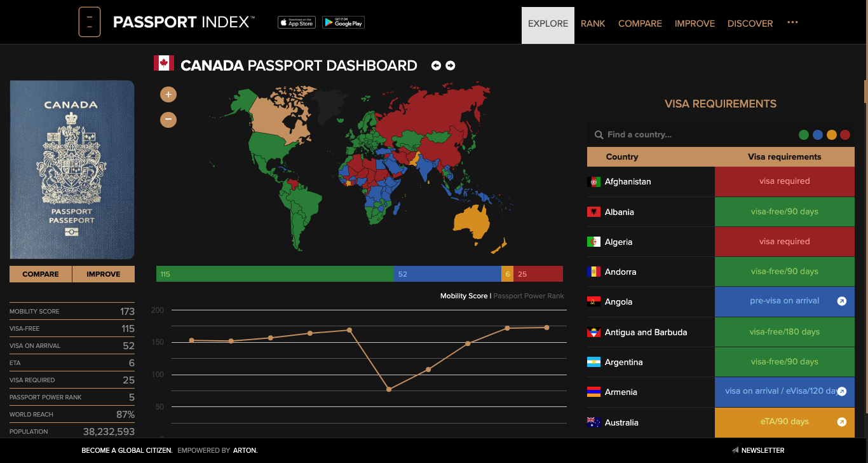Click the COMPARE button under passport
The image size is (868, 463).
[41, 274]
